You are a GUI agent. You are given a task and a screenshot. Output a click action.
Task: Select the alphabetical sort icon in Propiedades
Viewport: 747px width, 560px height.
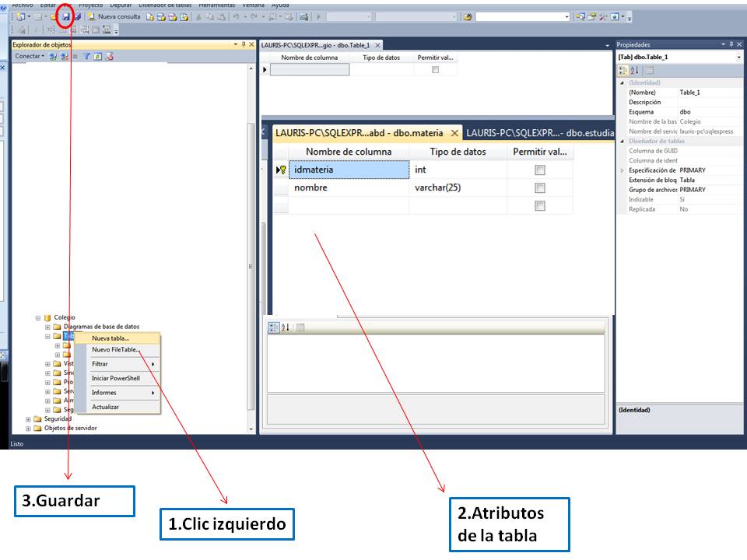point(636,70)
